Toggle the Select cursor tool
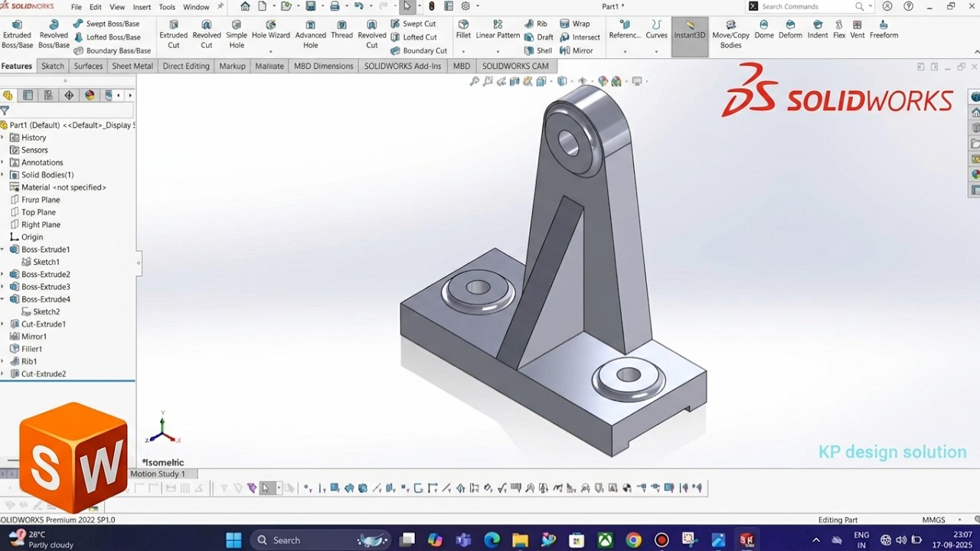This screenshot has width=980, height=551. pos(407,6)
